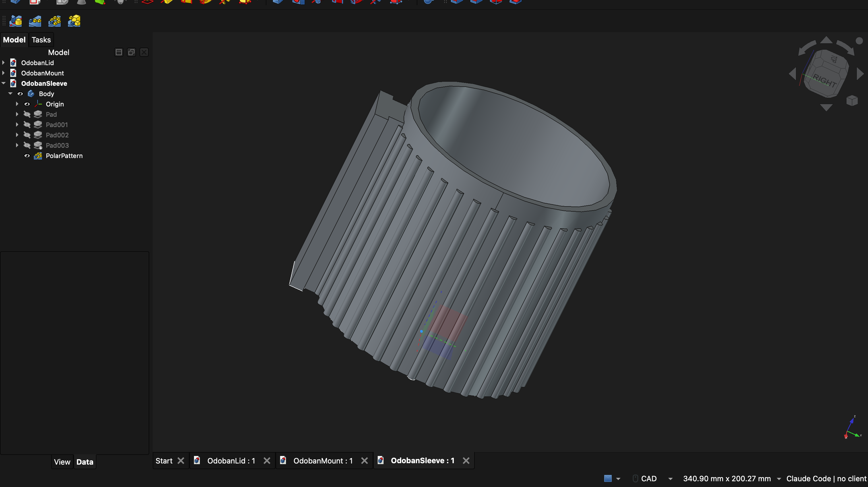Click the PolarPattern feature icon in tree
The height and width of the screenshot is (487, 868).
(38, 156)
